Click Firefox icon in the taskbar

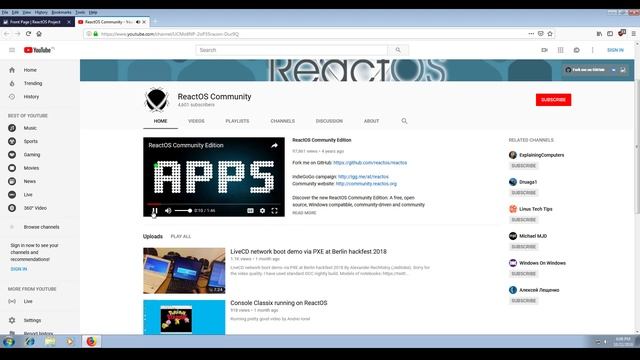[91, 341]
